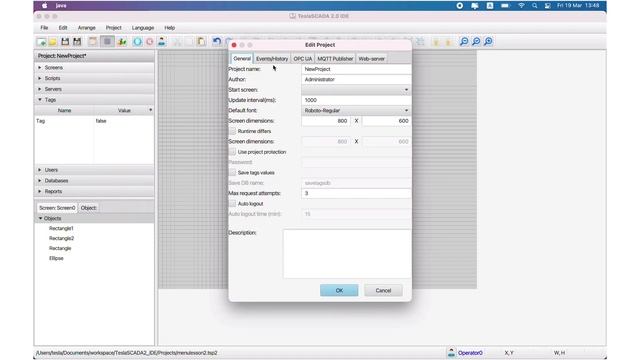The width and height of the screenshot is (640, 360).
Task: Click the paste clipboard toolbar icon
Action: (201, 42)
